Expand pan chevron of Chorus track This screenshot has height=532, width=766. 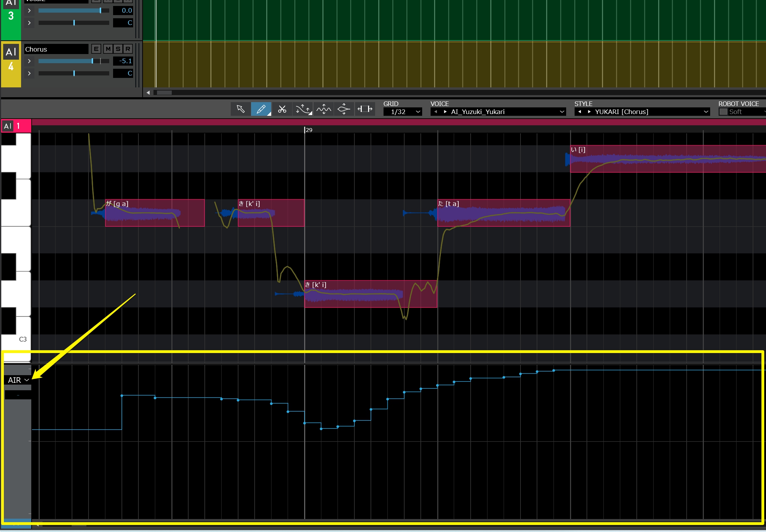pyautogui.click(x=29, y=73)
